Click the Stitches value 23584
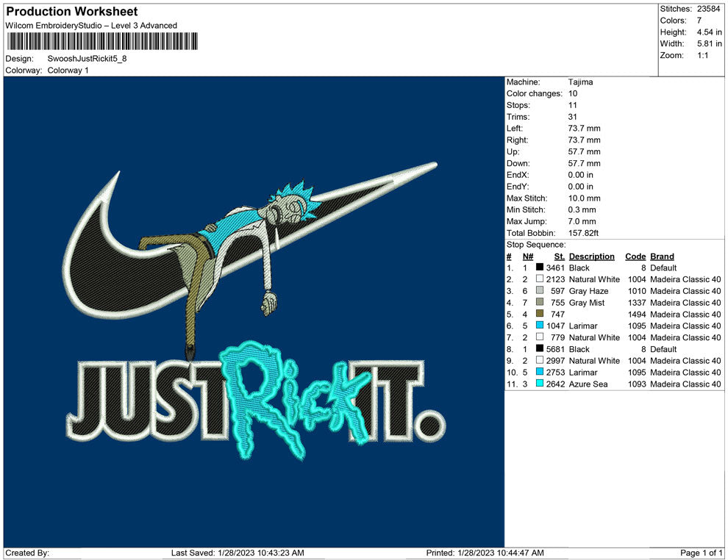The width and height of the screenshot is (728, 560). pyautogui.click(x=707, y=9)
